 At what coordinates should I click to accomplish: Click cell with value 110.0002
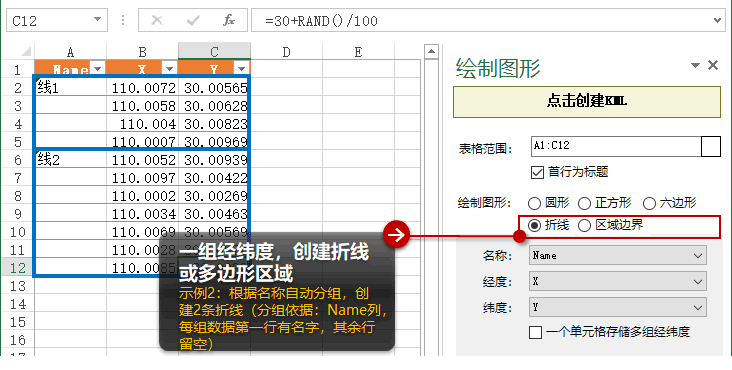coord(142,196)
